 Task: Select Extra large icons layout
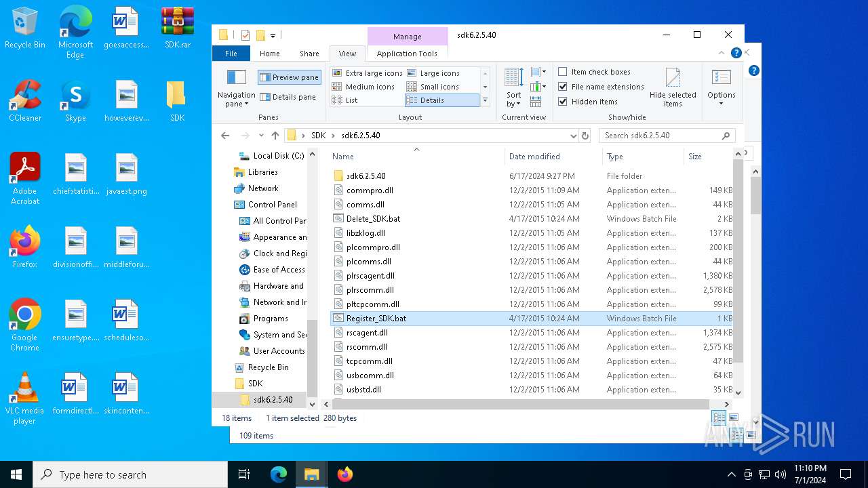[x=367, y=73]
